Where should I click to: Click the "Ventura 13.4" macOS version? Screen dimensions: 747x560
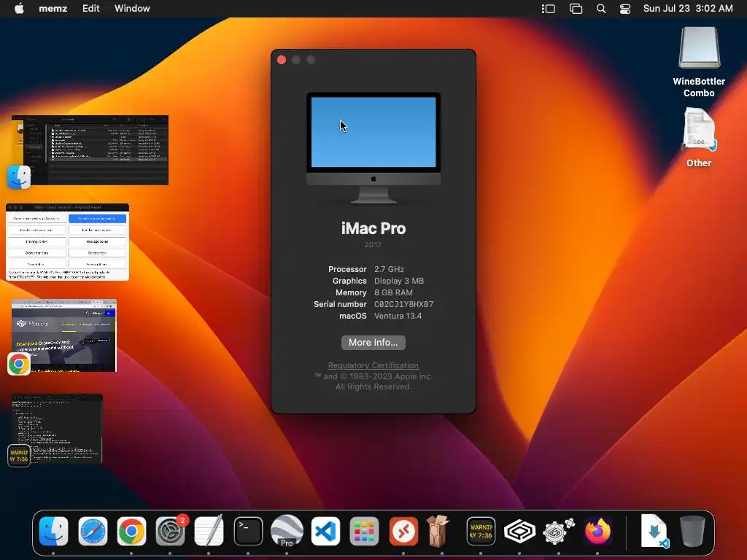[398, 316]
